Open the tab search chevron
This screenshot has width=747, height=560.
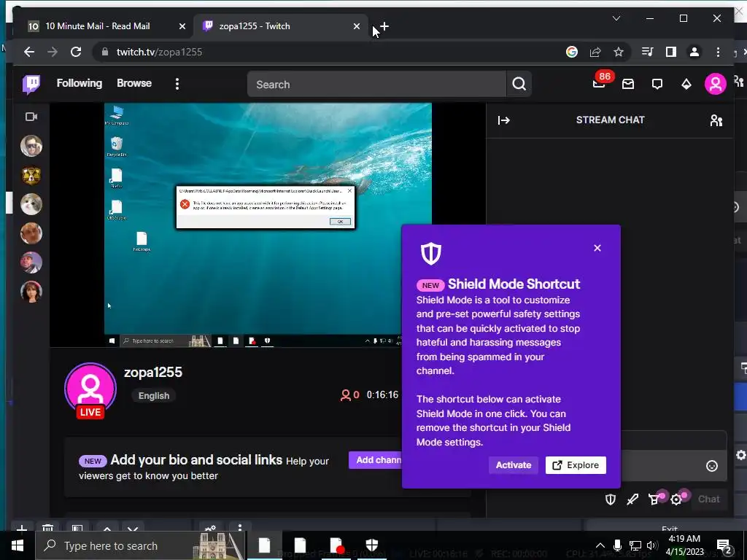pos(616,18)
